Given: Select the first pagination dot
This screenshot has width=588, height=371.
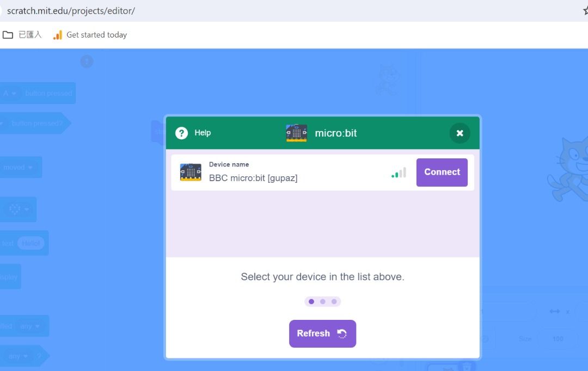Looking at the screenshot, I should click(x=311, y=301).
